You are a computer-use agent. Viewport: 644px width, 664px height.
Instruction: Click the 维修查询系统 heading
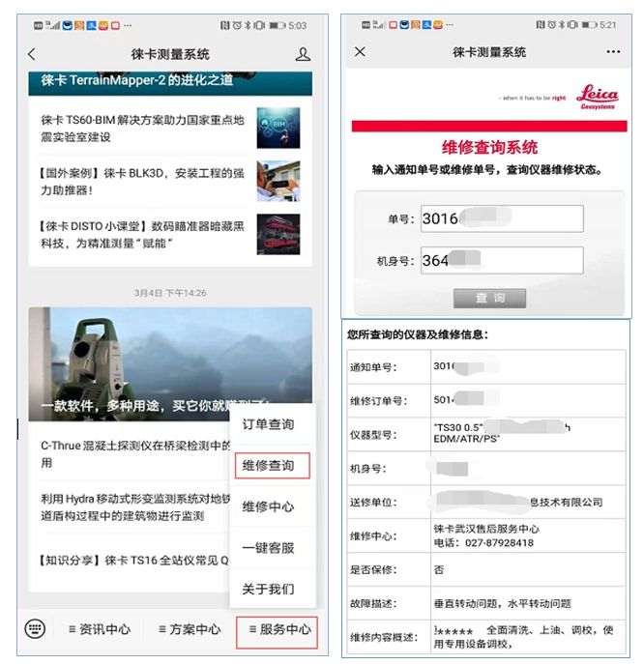tap(489, 147)
